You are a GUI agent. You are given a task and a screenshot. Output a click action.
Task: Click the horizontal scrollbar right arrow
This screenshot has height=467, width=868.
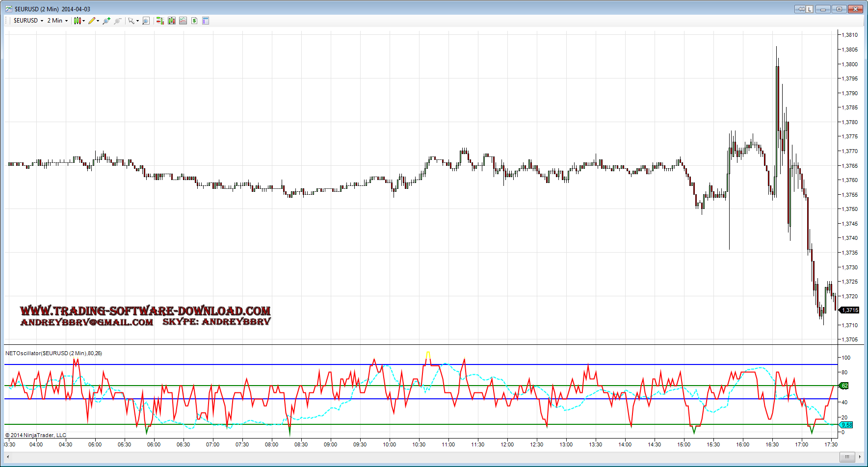[860, 457]
